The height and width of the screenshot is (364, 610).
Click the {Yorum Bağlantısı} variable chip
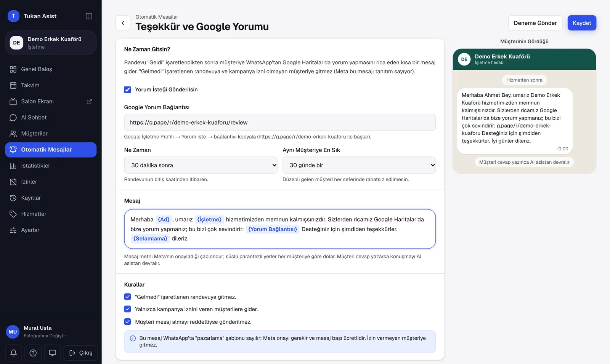273,229
